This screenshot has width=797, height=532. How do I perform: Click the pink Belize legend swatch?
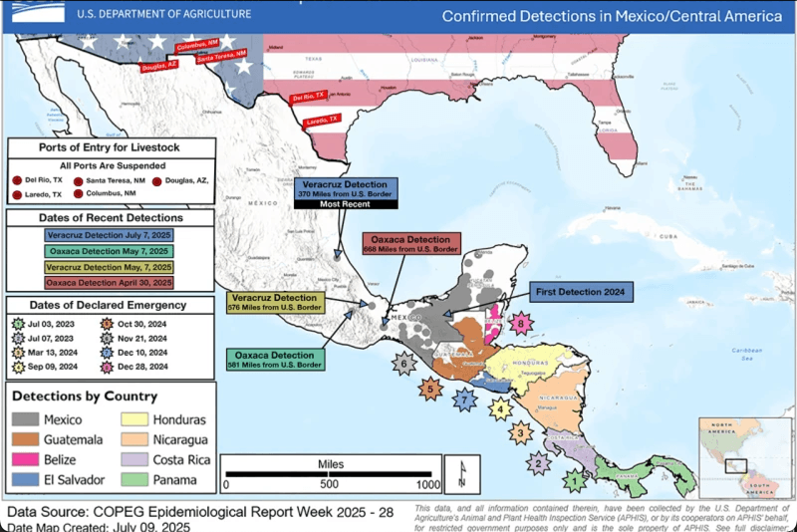point(28,460)
